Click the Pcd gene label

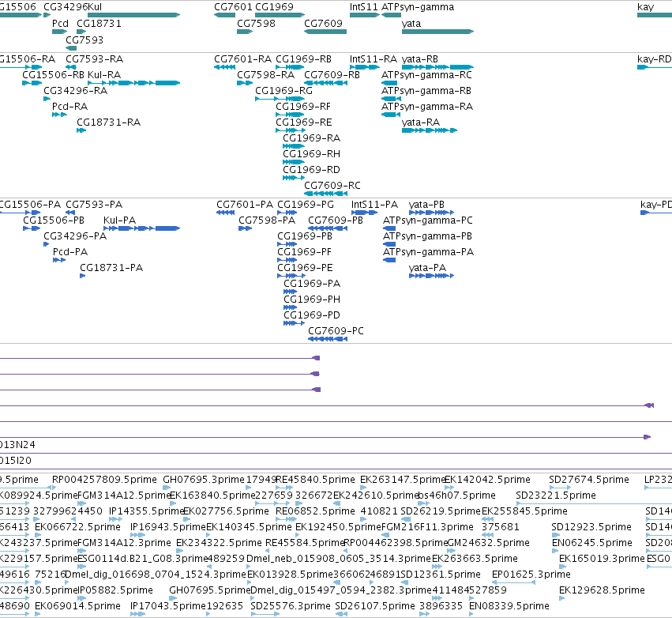tap(61, 24)
